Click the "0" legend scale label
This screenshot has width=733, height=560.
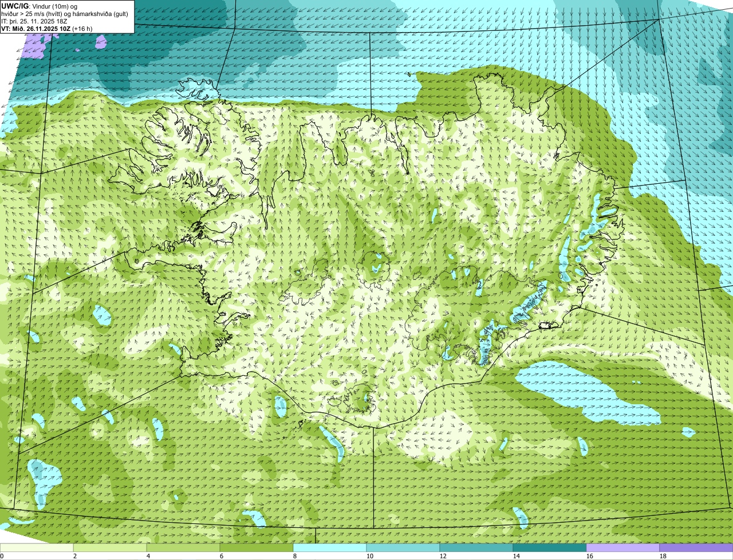[x=2, y=556]
